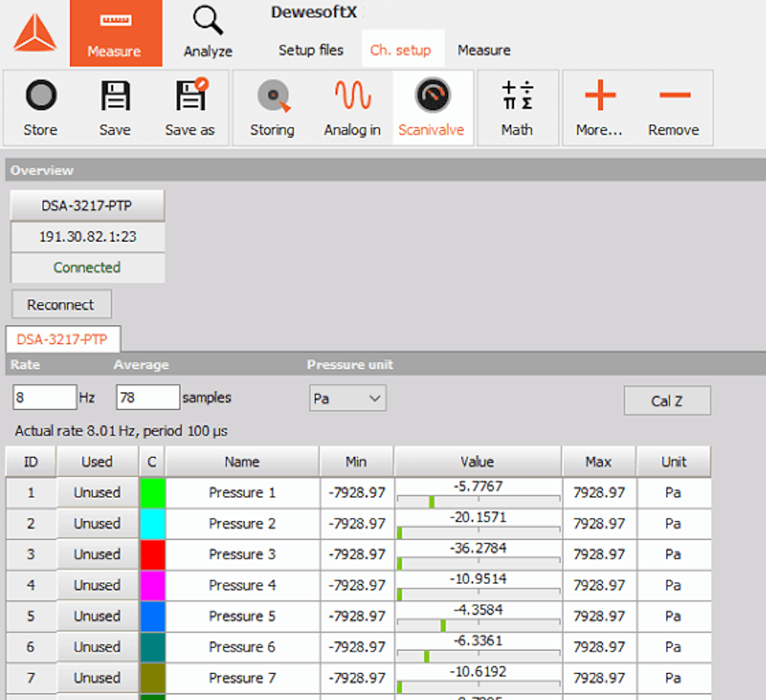Image resolution: width=766 pixels, height=700 pixels.
Task: Click the Save floppy icon
Action: tap(115, 95)
